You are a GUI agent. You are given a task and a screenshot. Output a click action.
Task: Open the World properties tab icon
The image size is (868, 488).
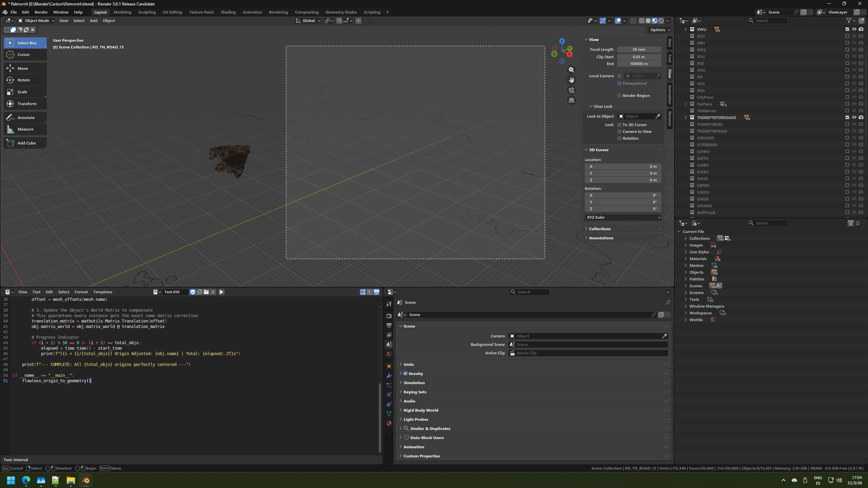pos(389,354)
